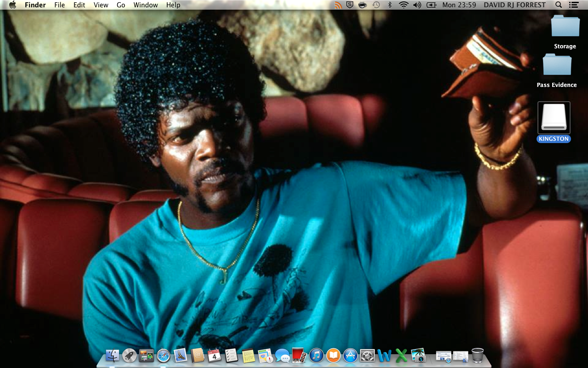Launch Photo Booth from the Dock
Image resolution: width=588 pixels, height=368 pixels.
[x=299, y=355]
